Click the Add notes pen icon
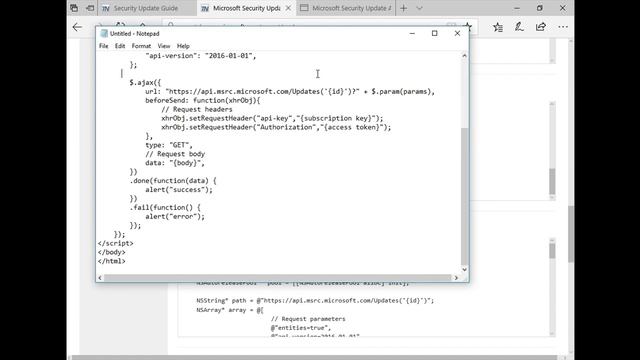Image resolution: width=640 pixels, height=360 pixels. click(519, 27)
